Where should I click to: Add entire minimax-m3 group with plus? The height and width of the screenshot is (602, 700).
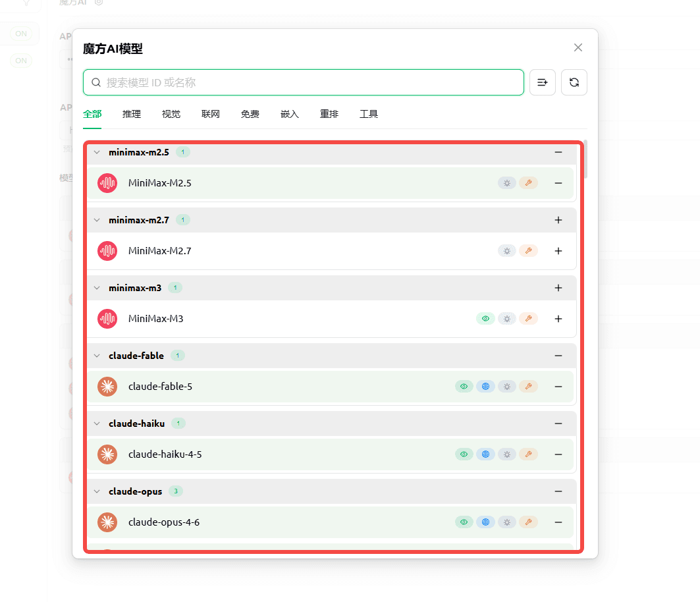(x=558, y=288)
